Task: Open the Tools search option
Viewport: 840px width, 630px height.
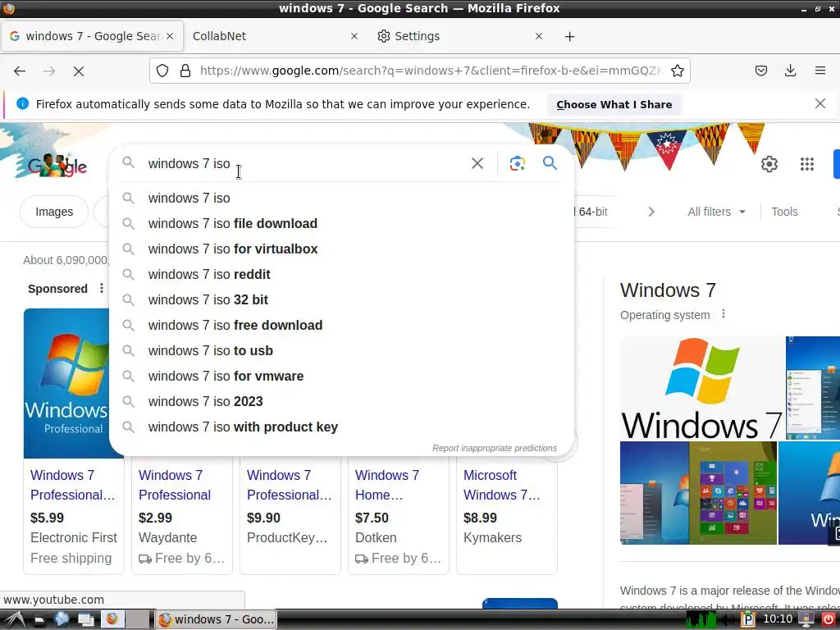Action: pos(784,212)
